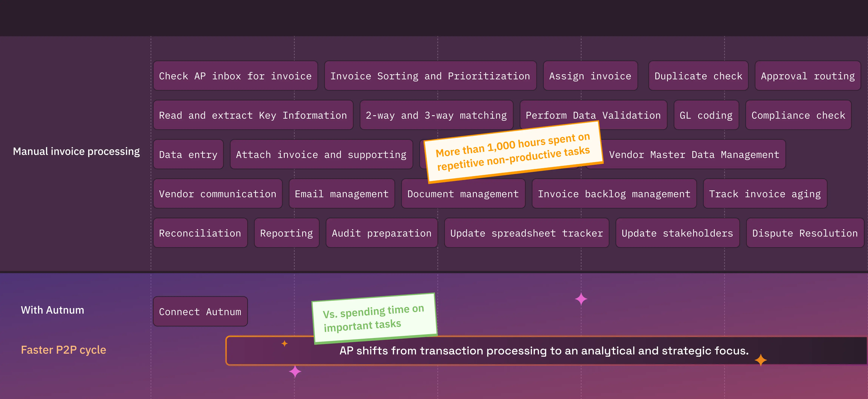868x399 pixels.
Task: Select the 'Track invoice aging' chip
Action: pyautogui.click(x=765, y=194)
